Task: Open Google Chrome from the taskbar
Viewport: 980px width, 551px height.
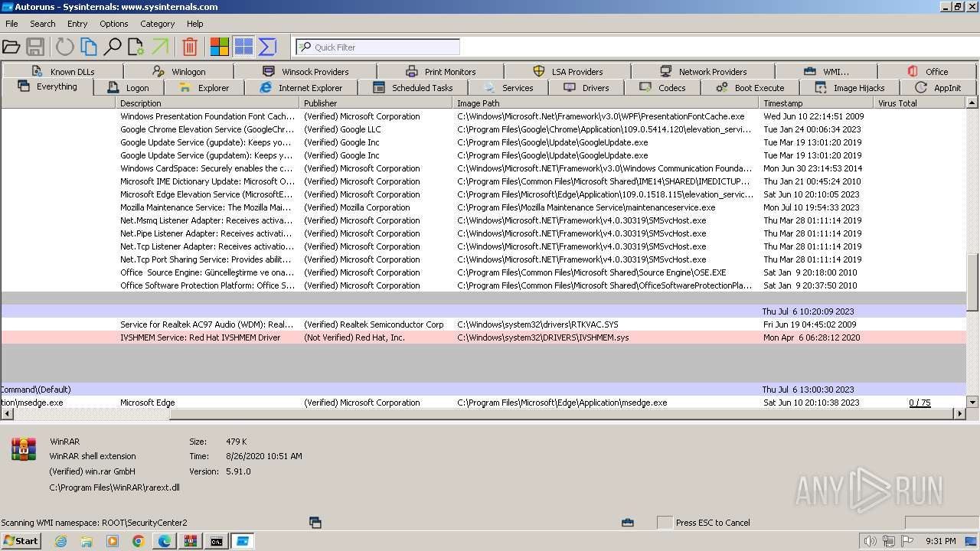Action: pyautogui.click(x=139, y=541)
